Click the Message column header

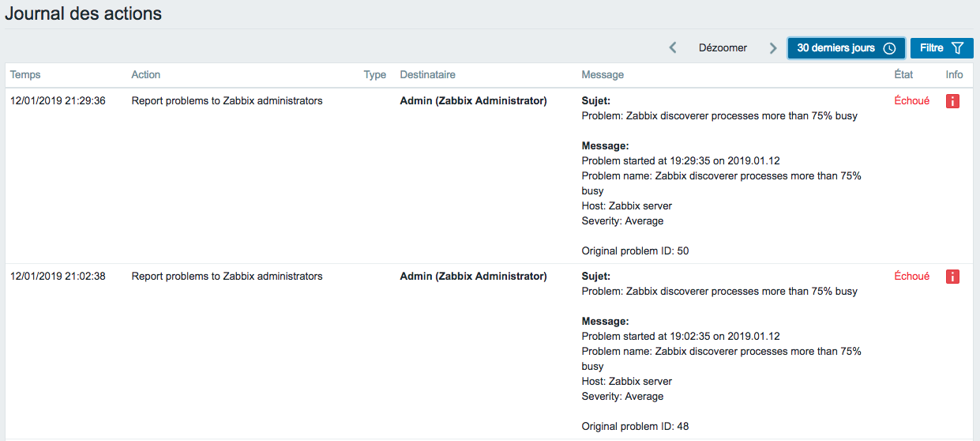point(603,75)
